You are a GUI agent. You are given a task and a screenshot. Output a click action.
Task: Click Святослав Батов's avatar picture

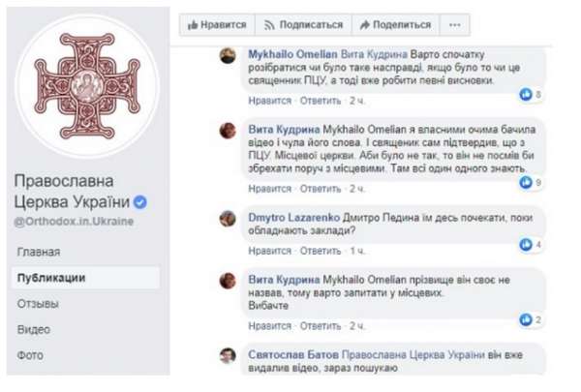coord(228,355)
